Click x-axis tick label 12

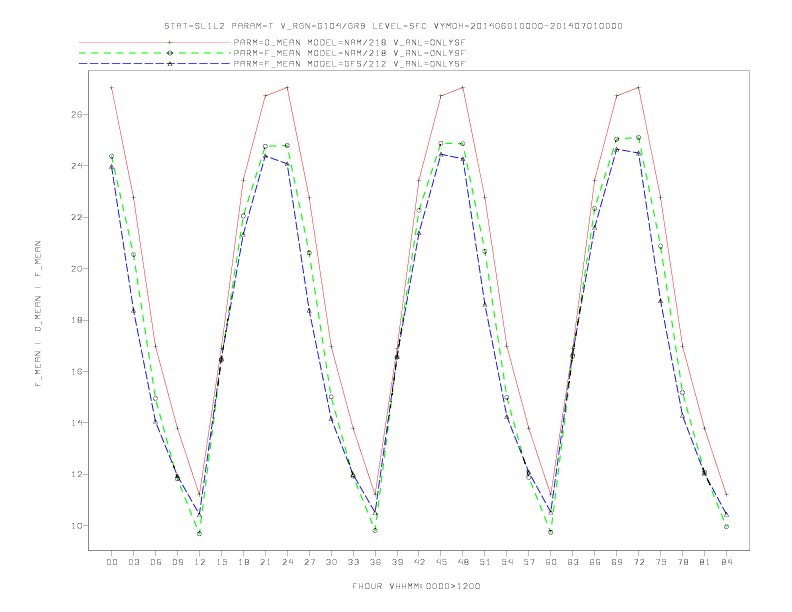[x=200, y=562]
